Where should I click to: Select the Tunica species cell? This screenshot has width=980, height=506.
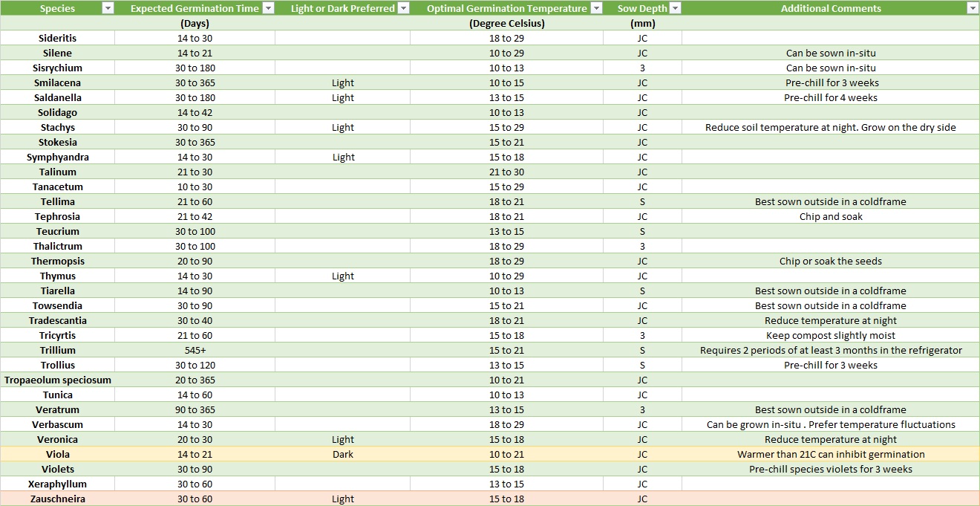tap(57, 395)
